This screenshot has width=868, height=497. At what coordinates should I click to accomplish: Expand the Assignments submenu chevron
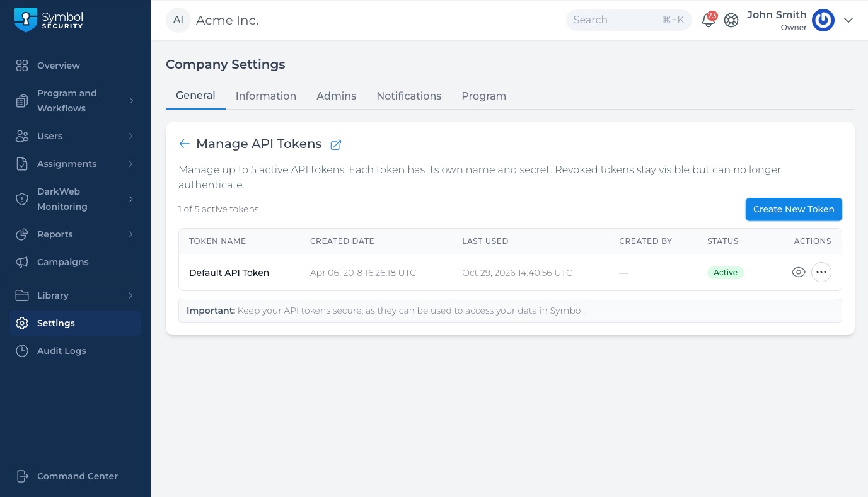[x=131, y=164]
